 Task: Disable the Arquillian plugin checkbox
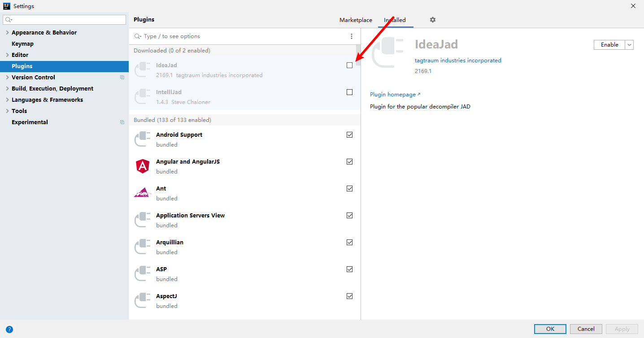[349, 243]
